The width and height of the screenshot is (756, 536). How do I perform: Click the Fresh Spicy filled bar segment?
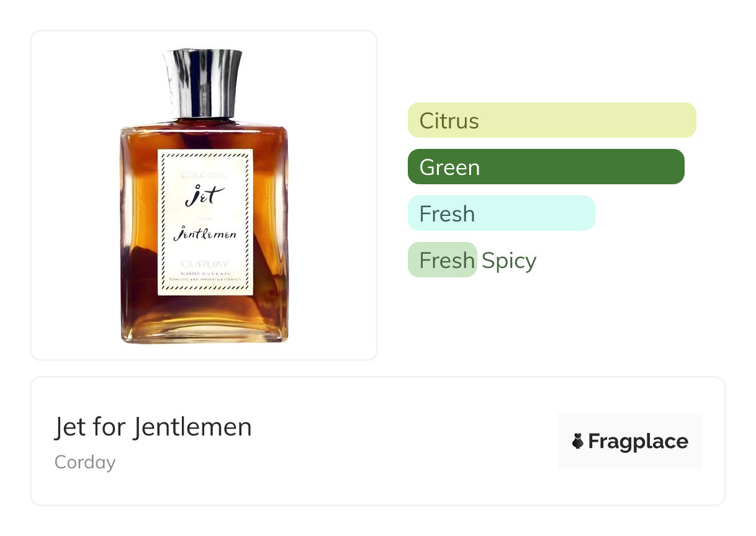pyautogui.click(x=443, y=260)
